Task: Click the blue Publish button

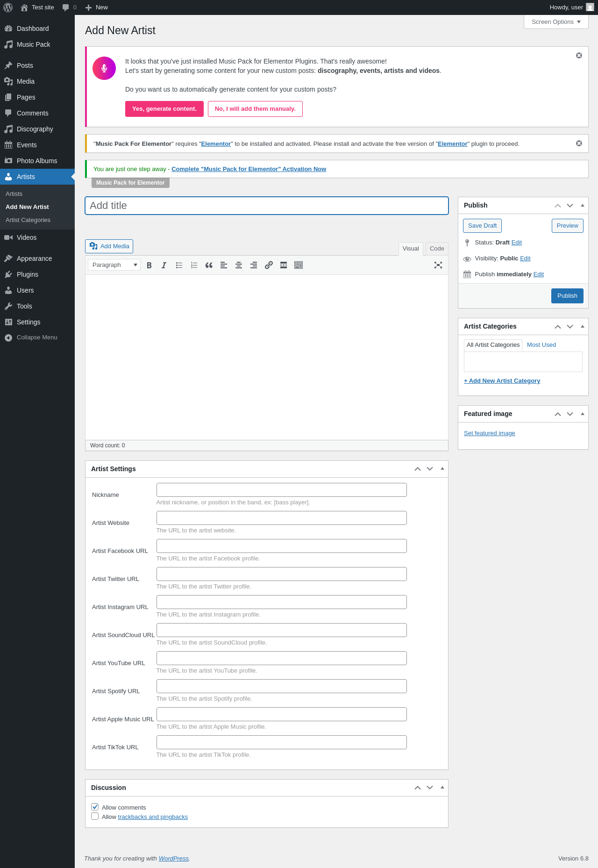Action: (x=567, y=296)
